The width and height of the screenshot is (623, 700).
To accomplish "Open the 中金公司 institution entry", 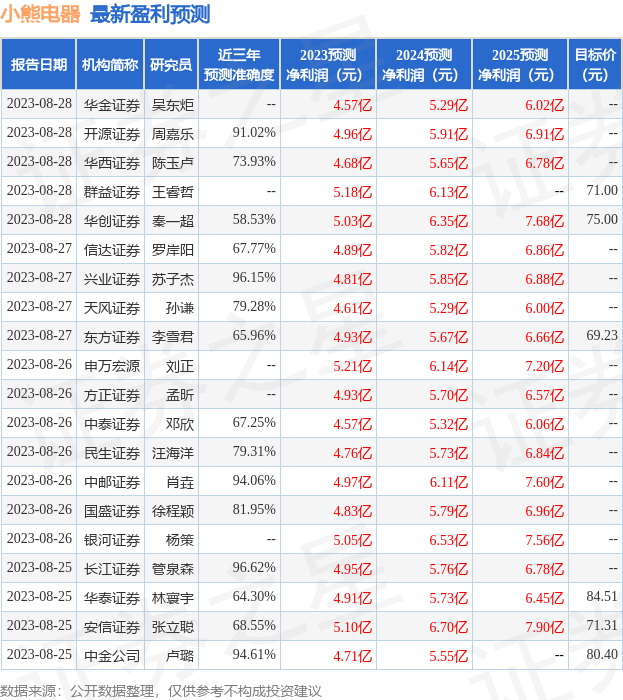I will pos(111,655).
